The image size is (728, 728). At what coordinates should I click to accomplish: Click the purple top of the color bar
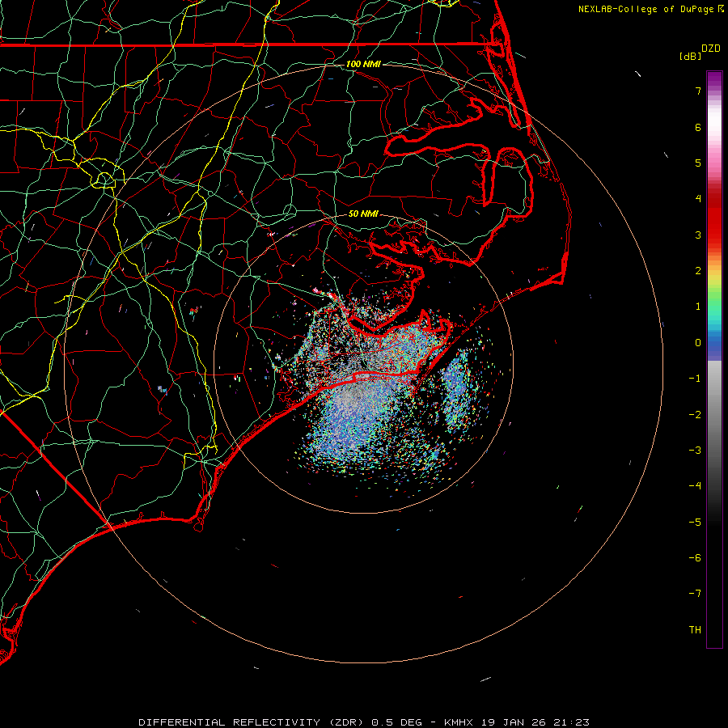(x=714, y=78)
